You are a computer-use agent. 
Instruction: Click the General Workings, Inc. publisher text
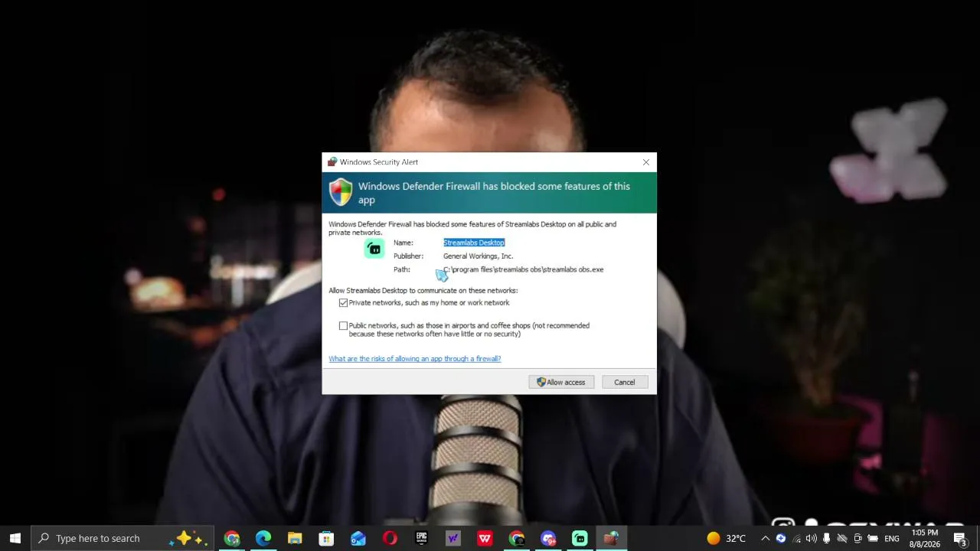[478, 256]
